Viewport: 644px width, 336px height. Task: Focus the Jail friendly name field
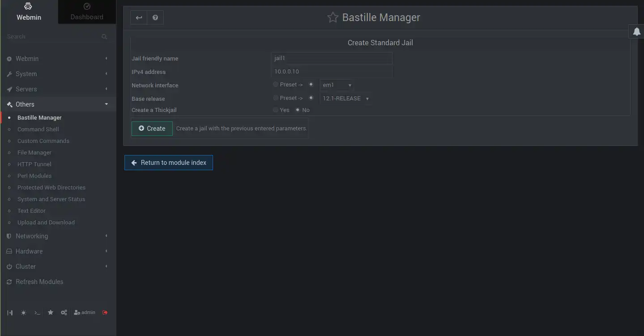pos(332,58)
